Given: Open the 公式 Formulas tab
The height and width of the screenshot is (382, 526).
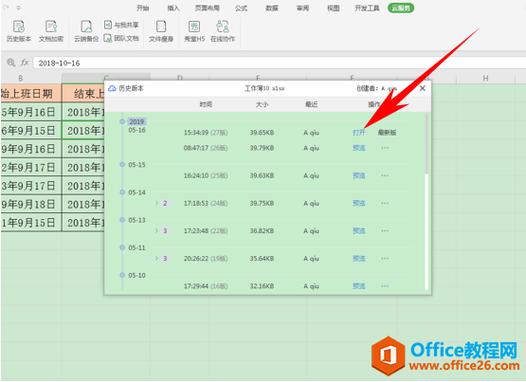Looking at the screenshot, I should click(241, 8).
